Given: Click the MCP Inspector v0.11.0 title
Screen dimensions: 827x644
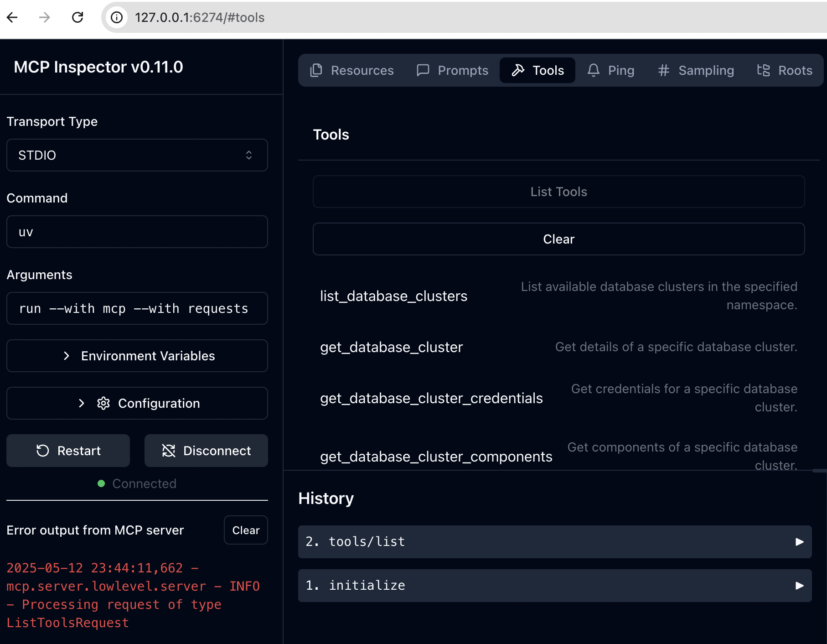Looking at the screenshot, I should click(x=98, y=67).
